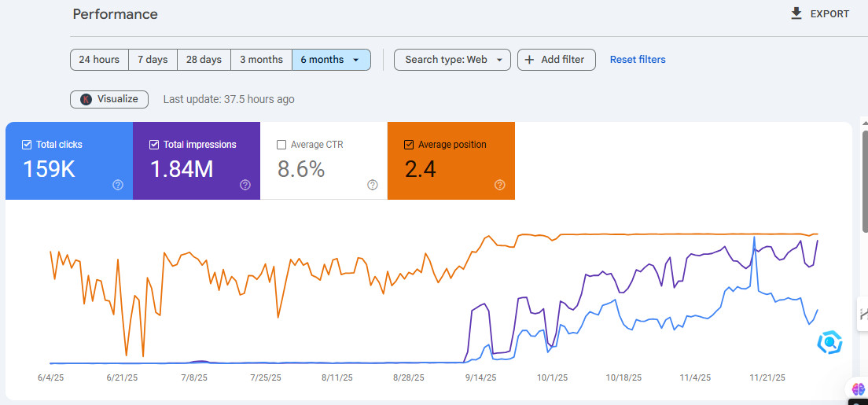Click the side panel expand handle at right edge
The height and width of the screenshot is (405, 868).
click(x=862, y=314)
